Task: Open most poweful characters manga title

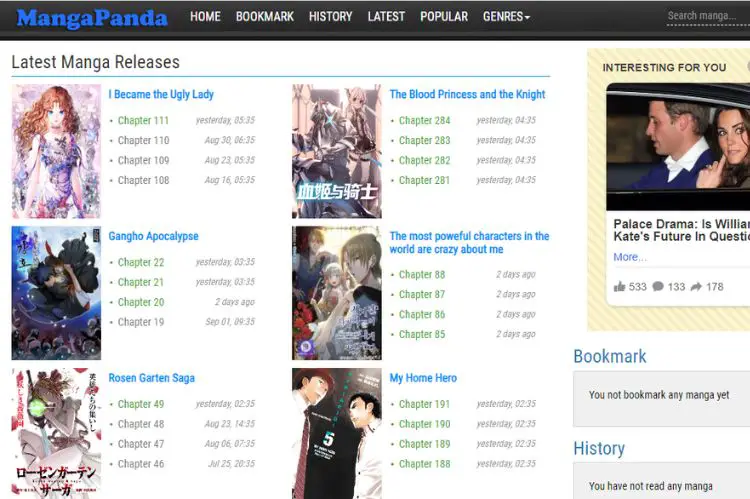Action: tap(469, 243)
